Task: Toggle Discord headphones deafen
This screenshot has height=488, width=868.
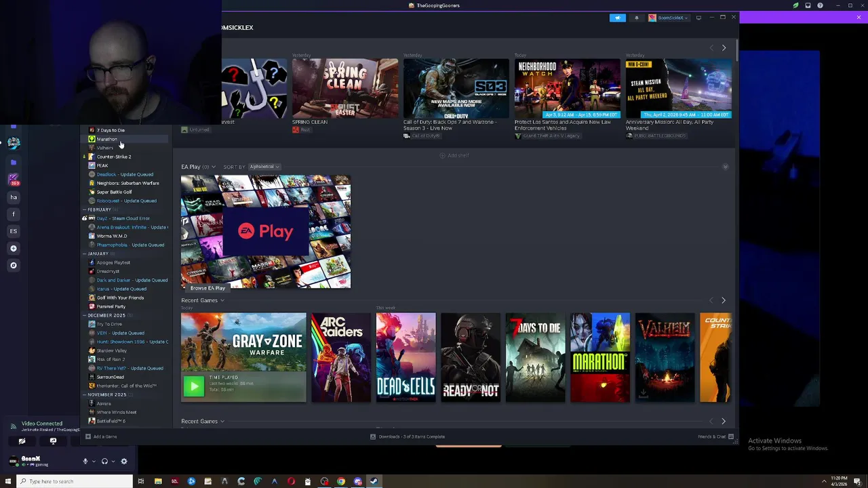Action: 104,462
